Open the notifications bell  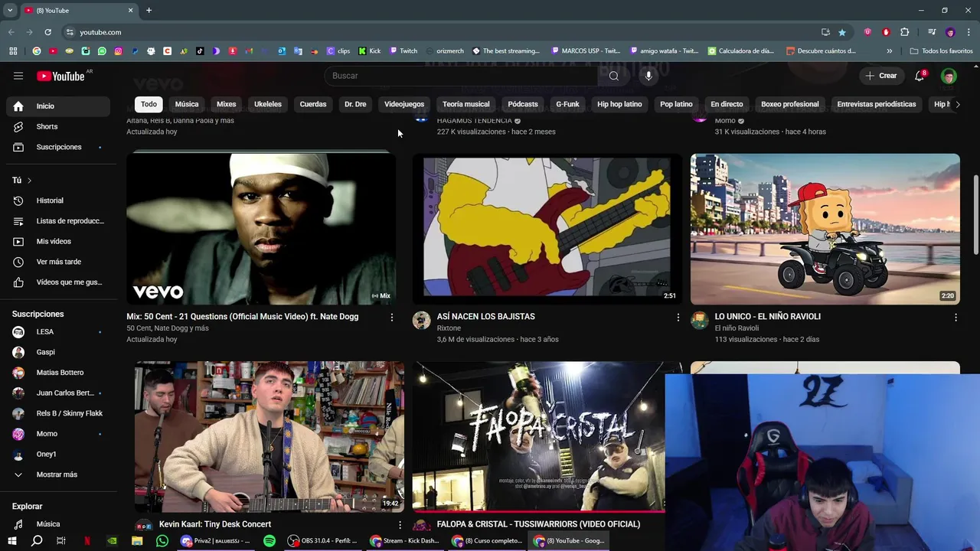coord(920,76)
